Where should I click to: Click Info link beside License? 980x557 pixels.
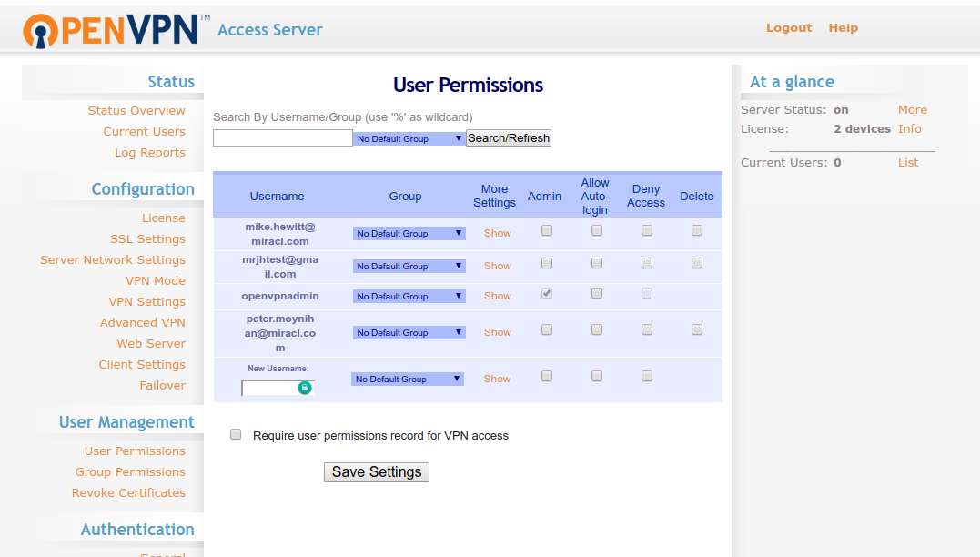[x=909, y=128]
